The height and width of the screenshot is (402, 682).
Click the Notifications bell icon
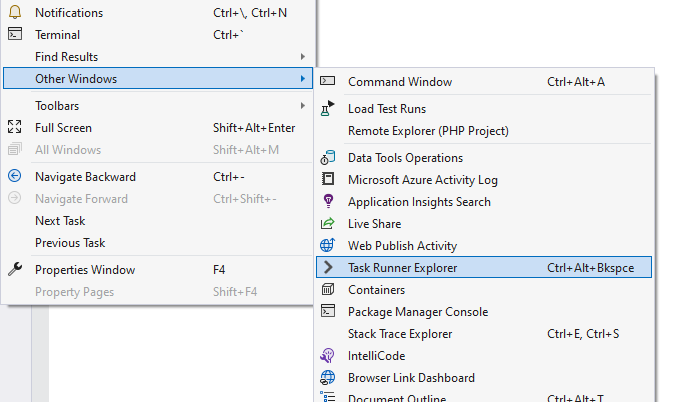(x=15, y=12)
